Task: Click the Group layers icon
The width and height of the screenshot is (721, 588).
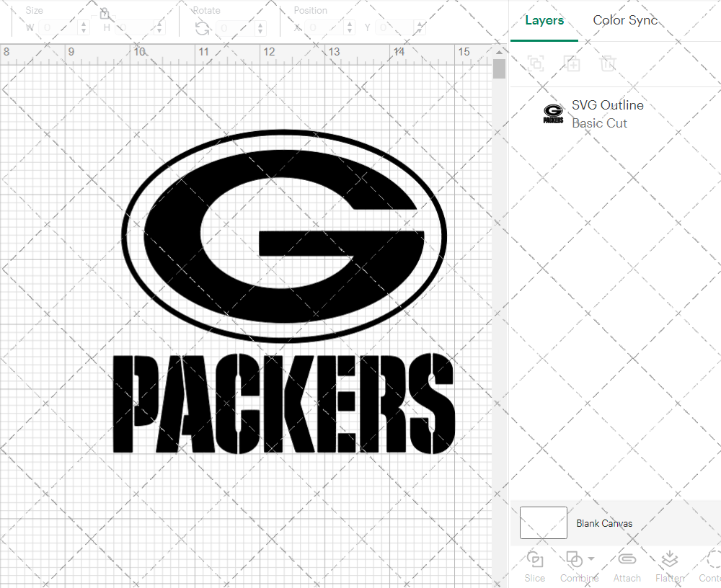Action: tap(536, 63)
